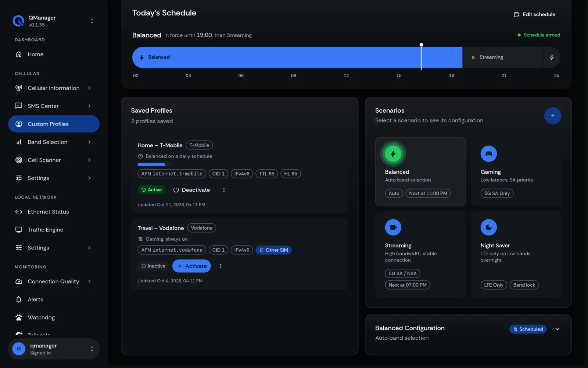588x368 pixels.
Task: Select the Balanced scenario icon
Action: [x=393, y=154]
